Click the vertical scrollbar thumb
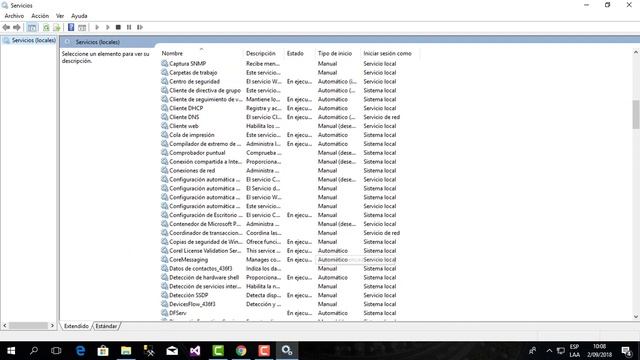640x360 pixels. pyautogui.click(x=636, y=115)
